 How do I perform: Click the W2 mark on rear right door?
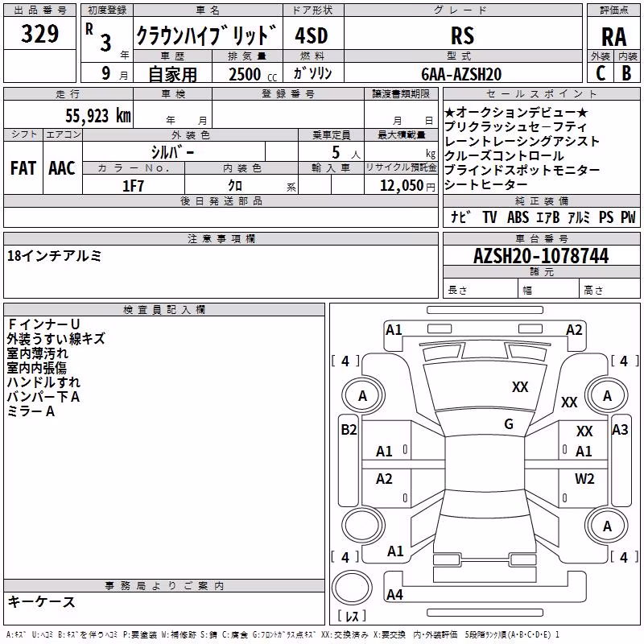584,478
